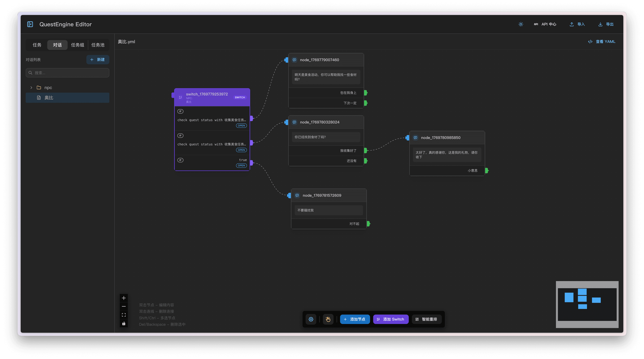This screenshot has height=359, width=644.
Task: Expand the npc folder chevron
Action: click(31, 88)
